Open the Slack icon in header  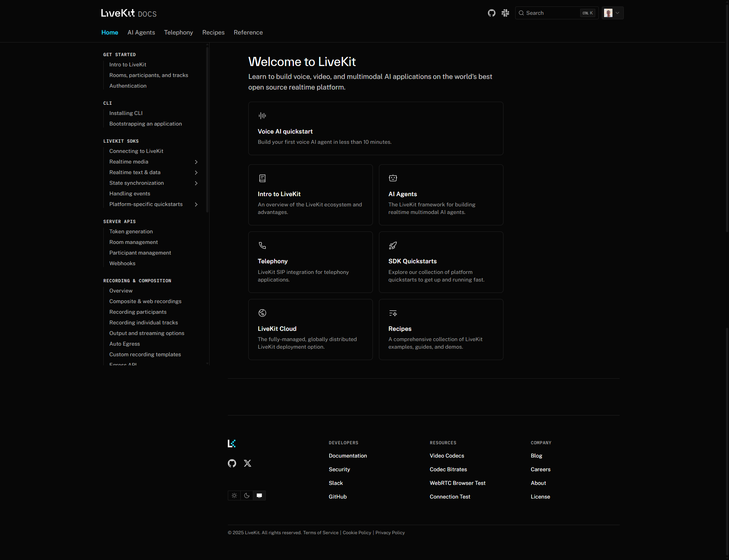pyautogui.click(x=505, y=13)
